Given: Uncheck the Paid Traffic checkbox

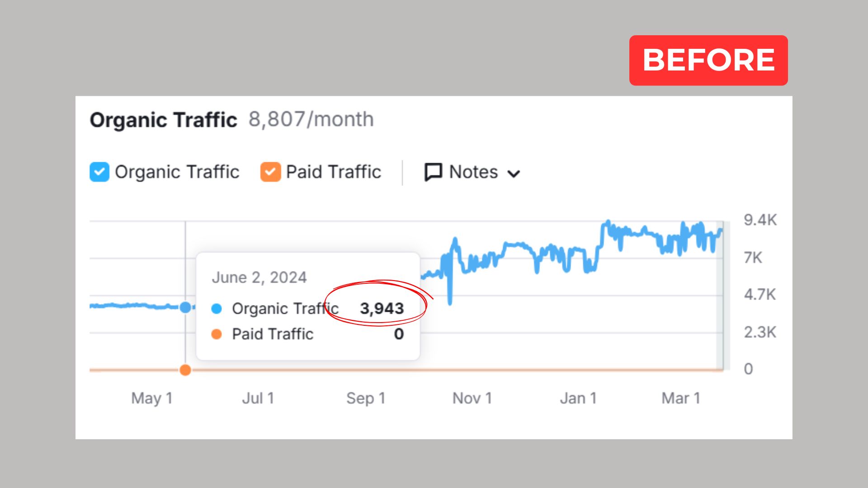Looking at the screenshot, I should (x=270, y=172).
